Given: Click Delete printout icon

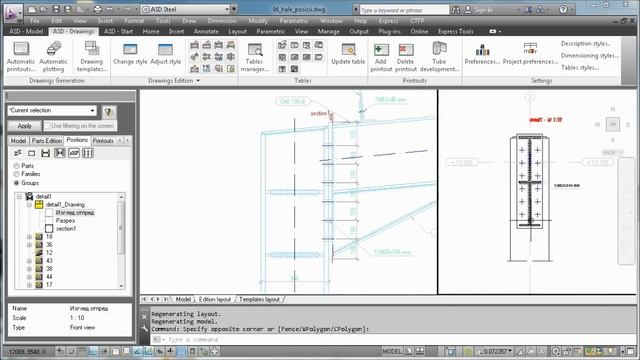Looking at the screenshot, I should 406,50.
